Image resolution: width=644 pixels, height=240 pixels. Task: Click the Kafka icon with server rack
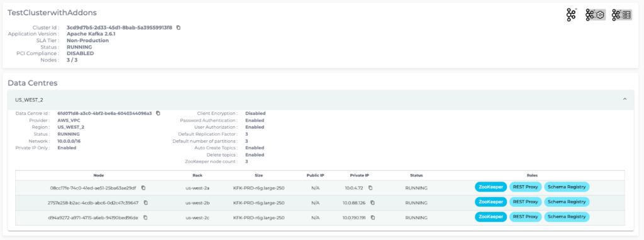621,15
